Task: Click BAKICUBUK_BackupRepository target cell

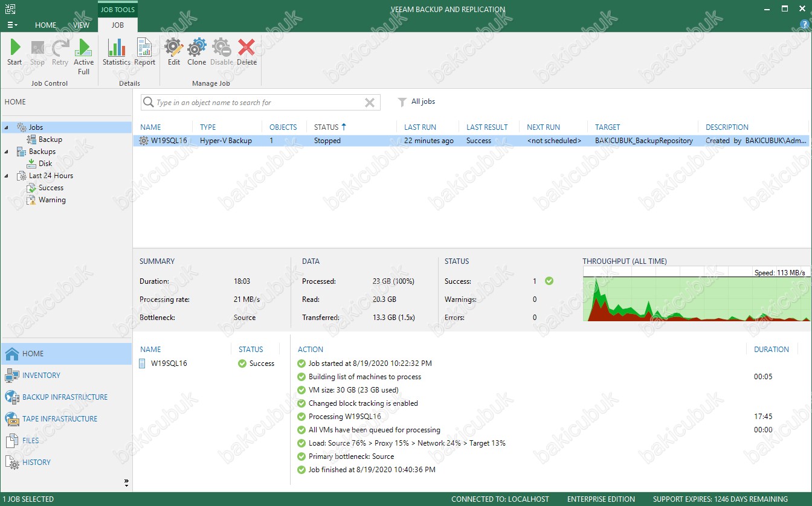Action: point(643,141)
